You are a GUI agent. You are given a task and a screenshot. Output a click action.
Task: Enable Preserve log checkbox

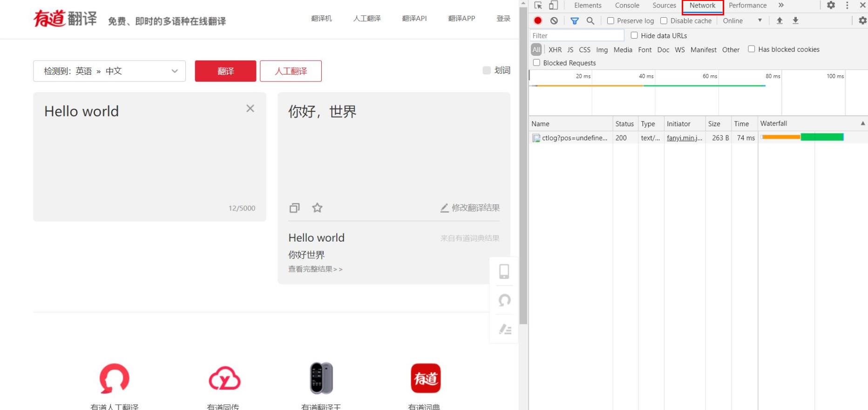610,20
